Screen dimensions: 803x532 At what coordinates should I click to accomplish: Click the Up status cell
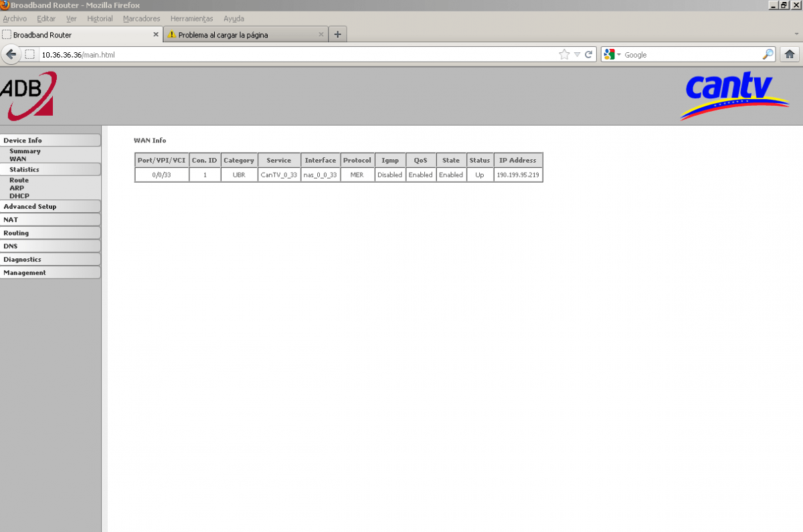(x=480, y=175)
